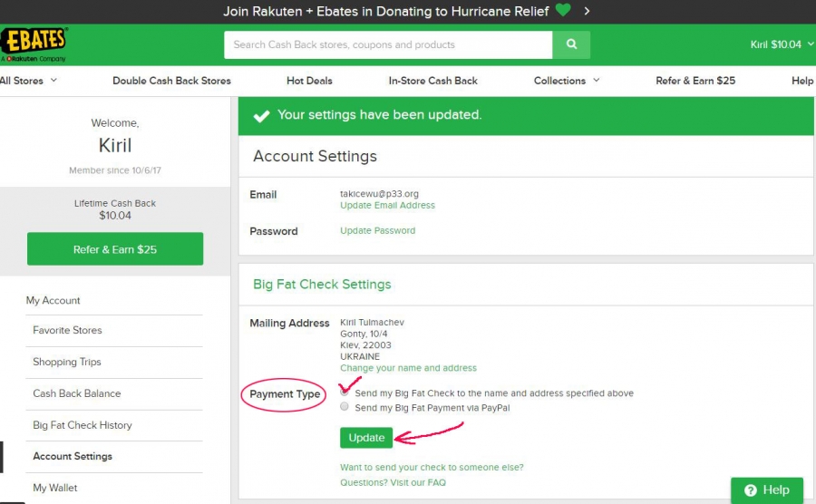Open Cash Back Balance in sidebar
Screen dimensions: 816x504
[76, 393]
